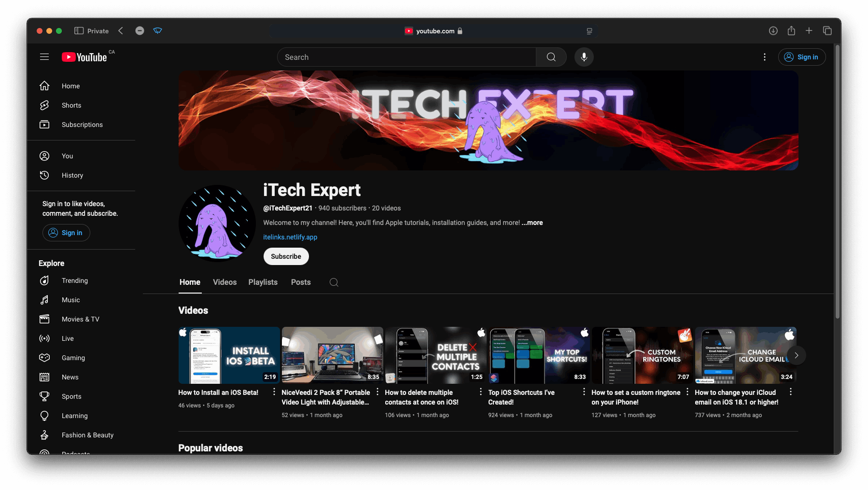
Task: Open Shorts from the sidebar
Action: pos(71,105)
